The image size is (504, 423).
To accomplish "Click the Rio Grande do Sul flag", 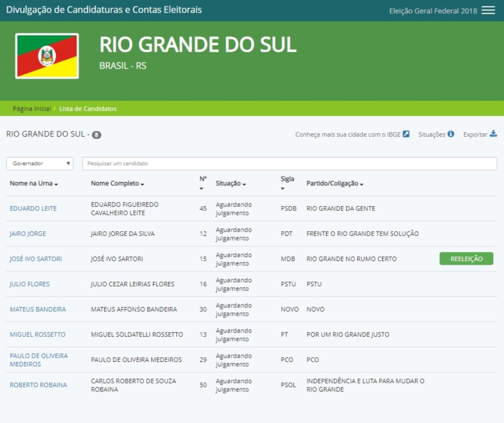I will pyautogui.click(x=47, y=56).
